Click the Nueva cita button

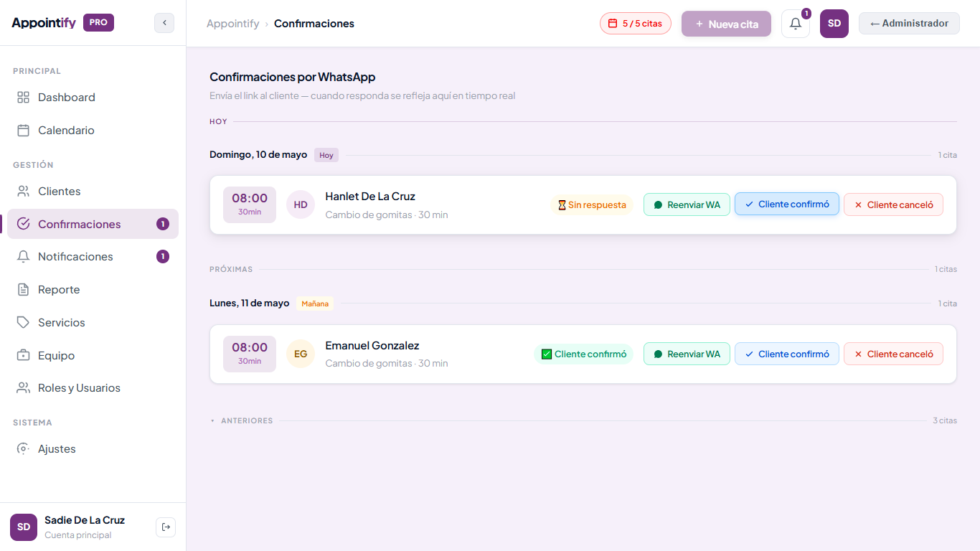726,24
